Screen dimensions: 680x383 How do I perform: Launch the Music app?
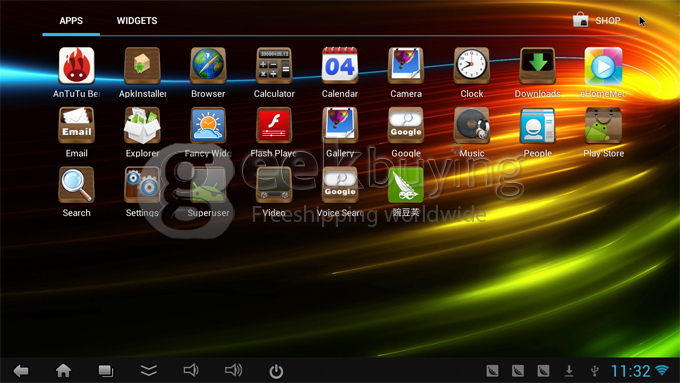point(472,125)
